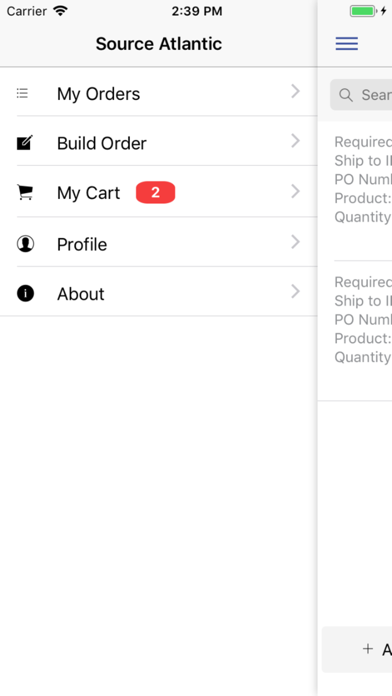Tap the shopping cart icon
Image resolution: width=392 pixels, height=696 pixels.
[25, 192]
